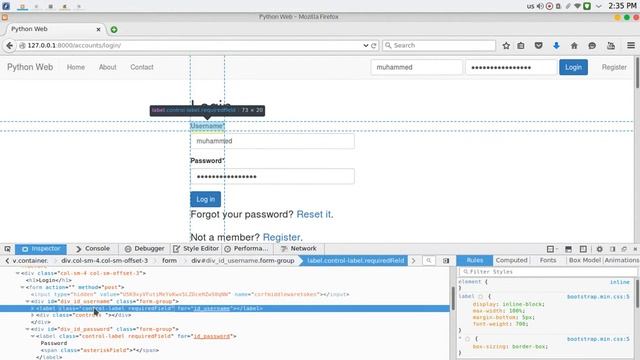The height and width of the screenshot is (360, 640).
Task: Select label.control-label.requiredField breadcrumb
Action: 355,260
